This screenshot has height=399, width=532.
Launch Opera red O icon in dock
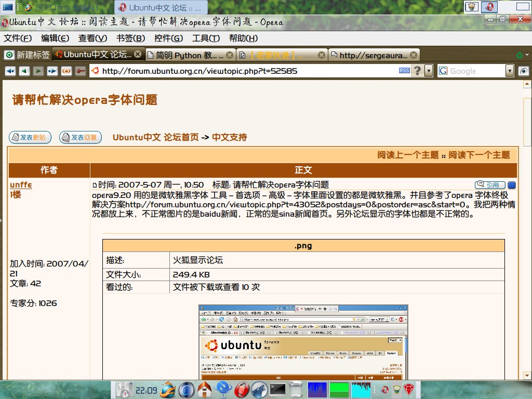pyautogui.click(x=241, y=390)
